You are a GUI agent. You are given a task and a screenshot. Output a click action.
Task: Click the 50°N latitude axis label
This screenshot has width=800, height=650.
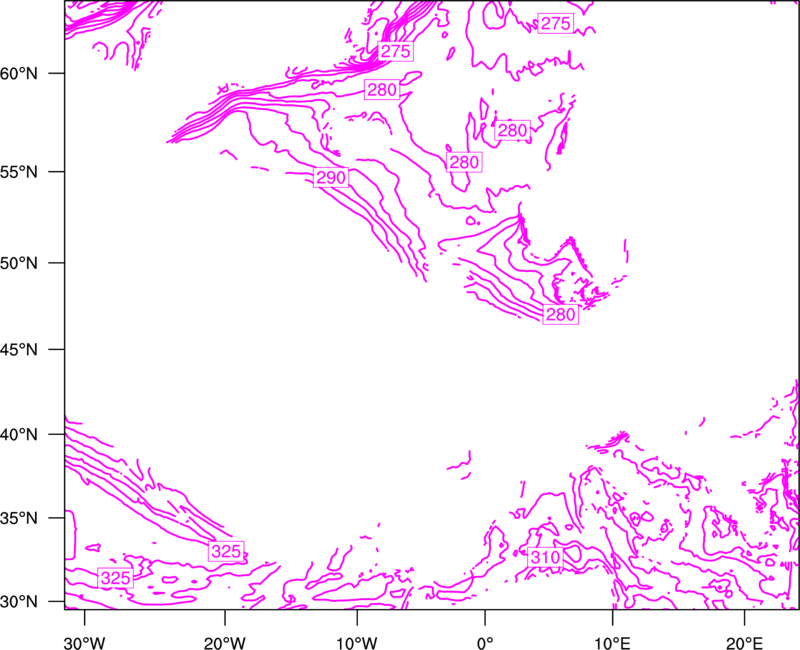point(19,263)
